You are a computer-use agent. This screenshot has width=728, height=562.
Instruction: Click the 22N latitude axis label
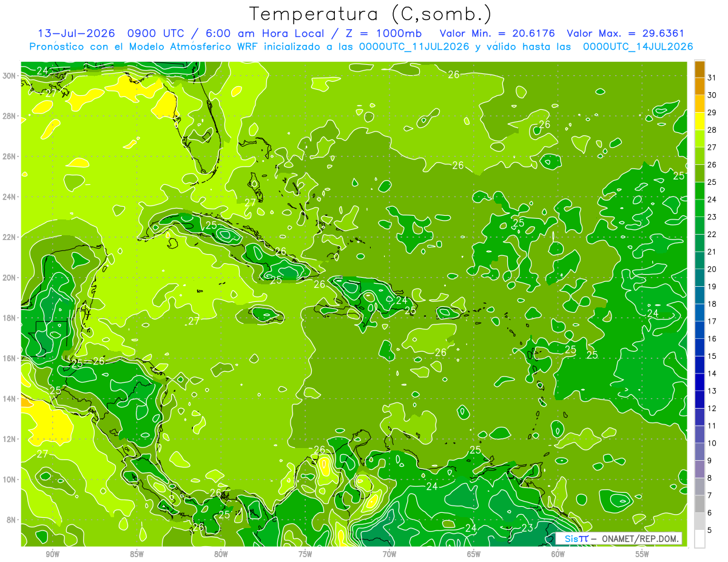[x=9, y=237]
